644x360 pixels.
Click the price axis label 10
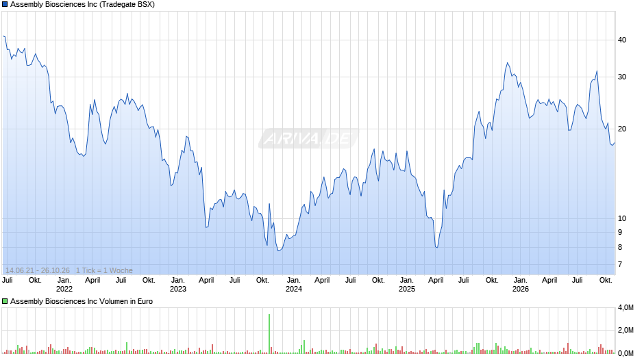[x=622, y=218]
